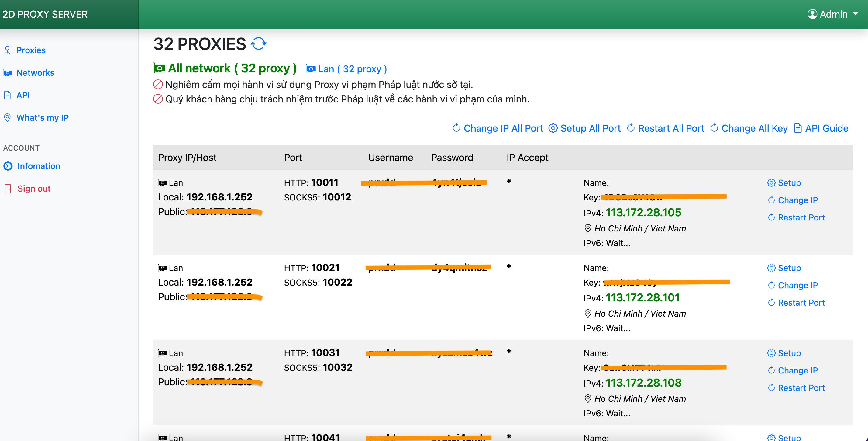Click the Port column header
The height and width of the screenshot is (441, 868).
point(293,158)
